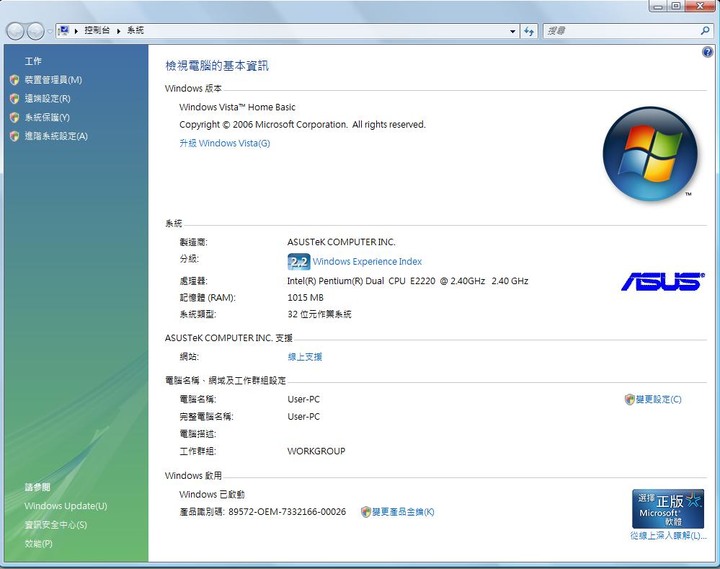Click the 正版 Microsoft 軟體 genuine badge
720x569 pixels.
[668, 509]
